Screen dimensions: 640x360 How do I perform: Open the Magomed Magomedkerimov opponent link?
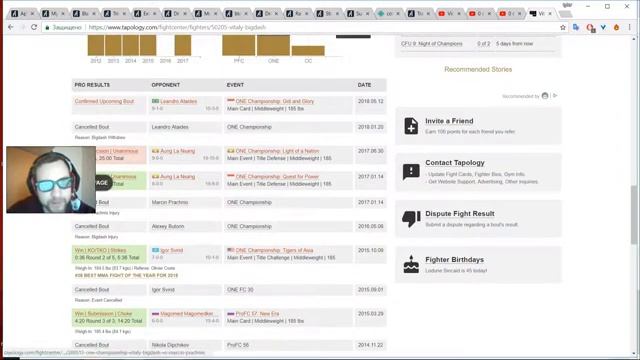pyautogui.click(x=187, y=314)
